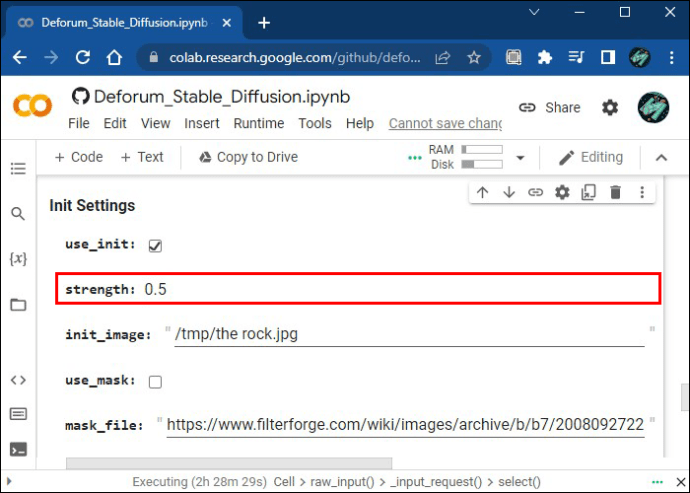Uncheck the use_init checkbox
Image resolution: width=690 pixels, height=493 pixels.
(155, 246)
